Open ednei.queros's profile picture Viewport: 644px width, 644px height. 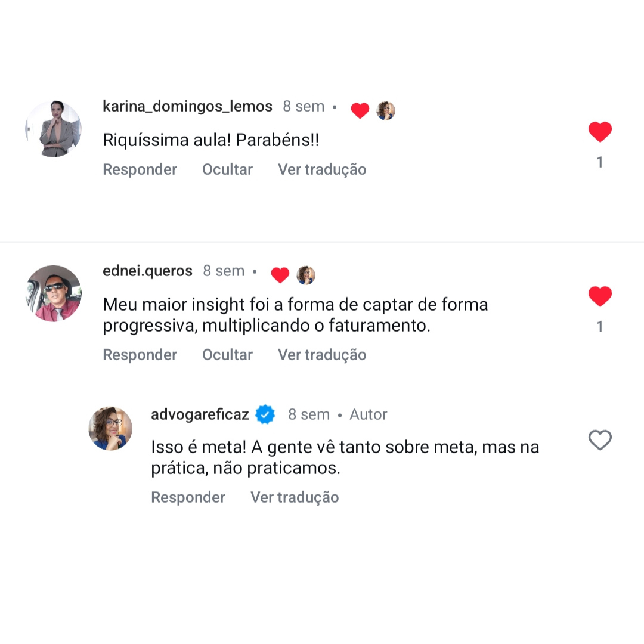click(54, 293)
